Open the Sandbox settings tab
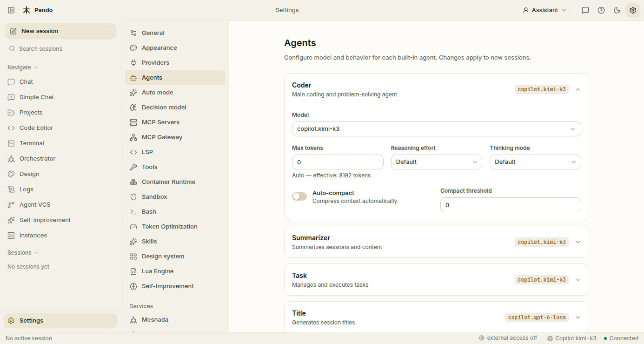This screenshot has width=644, height=344. (x=175, y=197)
